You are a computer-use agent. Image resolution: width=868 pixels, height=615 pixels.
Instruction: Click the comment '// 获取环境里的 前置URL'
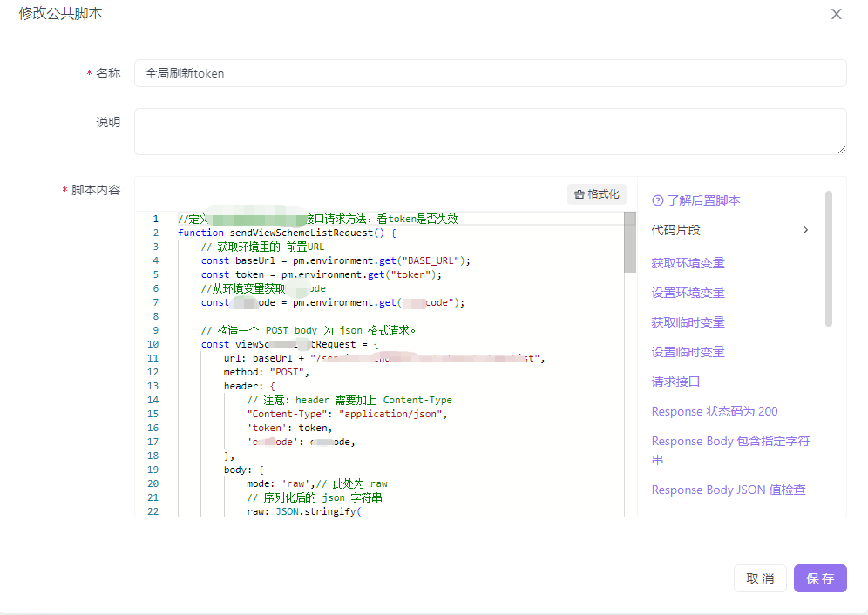coord(262,247)
